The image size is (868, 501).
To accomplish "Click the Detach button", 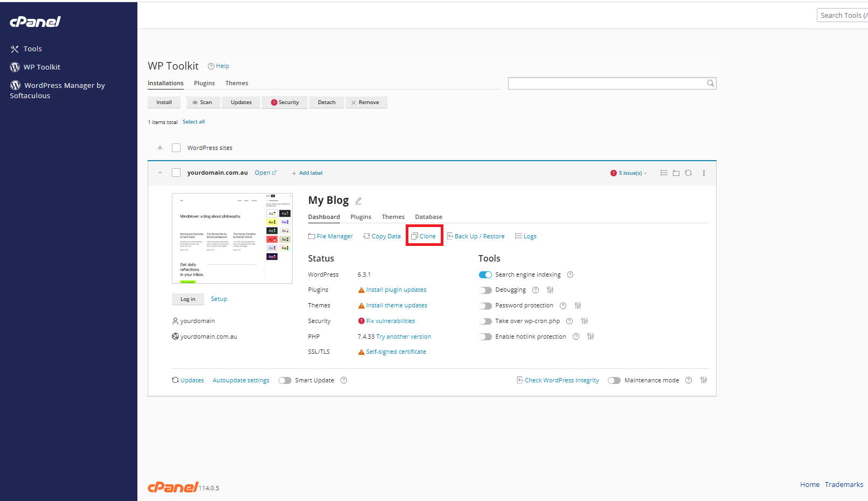I will 327,102.
